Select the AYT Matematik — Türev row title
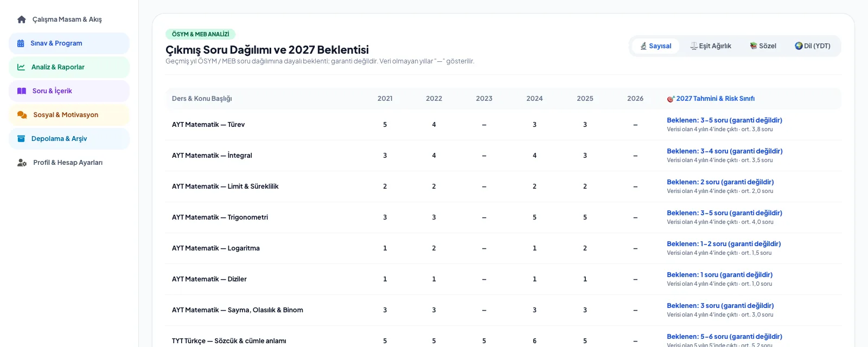 pos(208,125)
